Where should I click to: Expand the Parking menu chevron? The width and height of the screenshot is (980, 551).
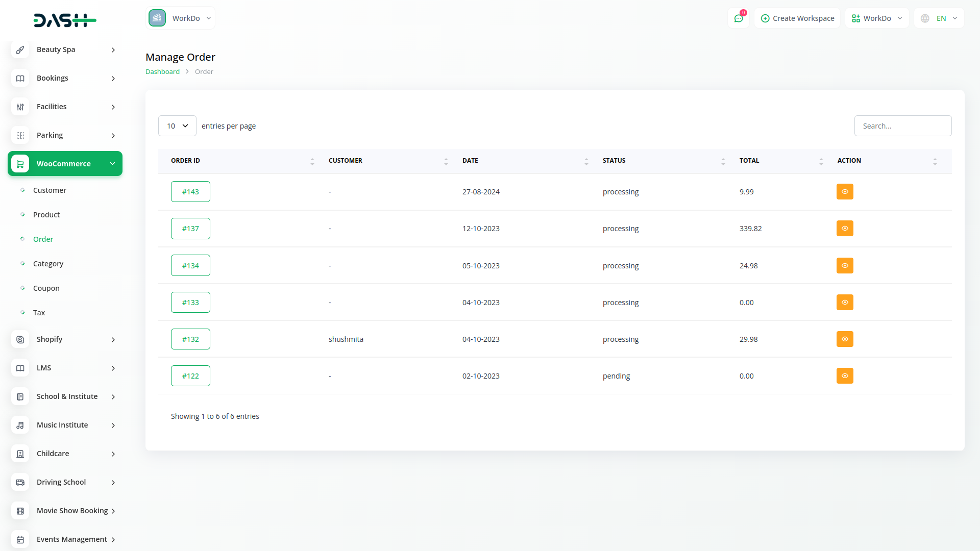(113, 136)
